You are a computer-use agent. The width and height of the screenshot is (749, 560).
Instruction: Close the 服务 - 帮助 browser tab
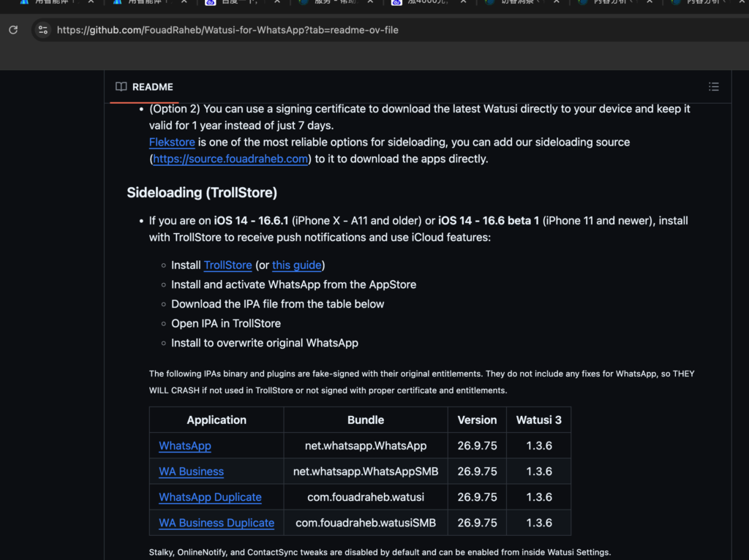point(371,2)
